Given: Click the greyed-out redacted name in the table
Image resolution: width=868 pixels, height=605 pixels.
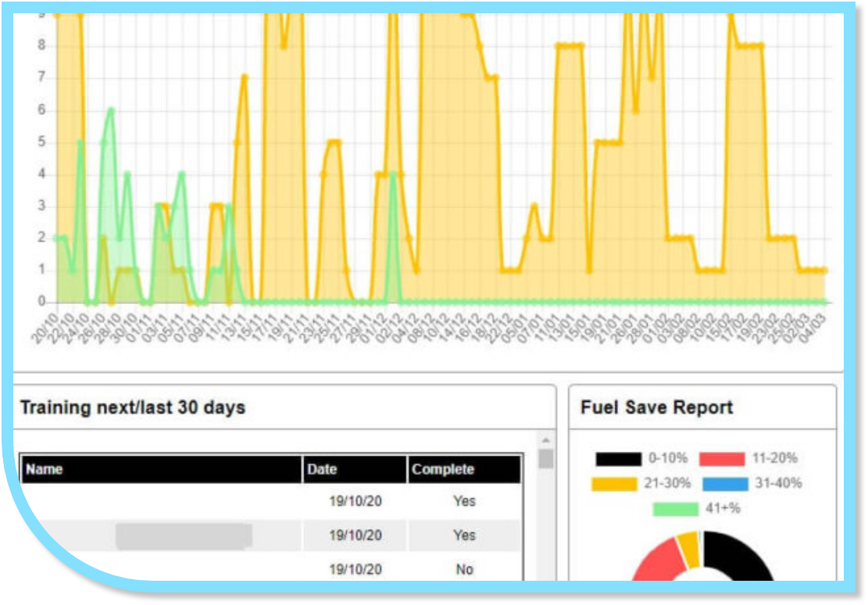Looking at the screenshot, I should (x=184, y=535).
